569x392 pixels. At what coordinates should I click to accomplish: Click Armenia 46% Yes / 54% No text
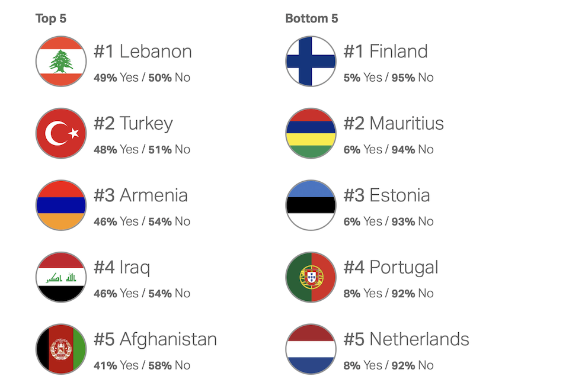point(142,221)
